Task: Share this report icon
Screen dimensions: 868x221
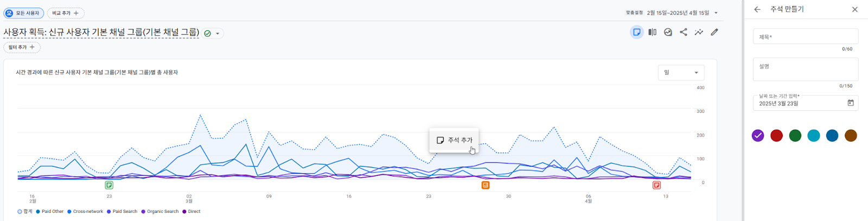Action: (x=684, y=32)
